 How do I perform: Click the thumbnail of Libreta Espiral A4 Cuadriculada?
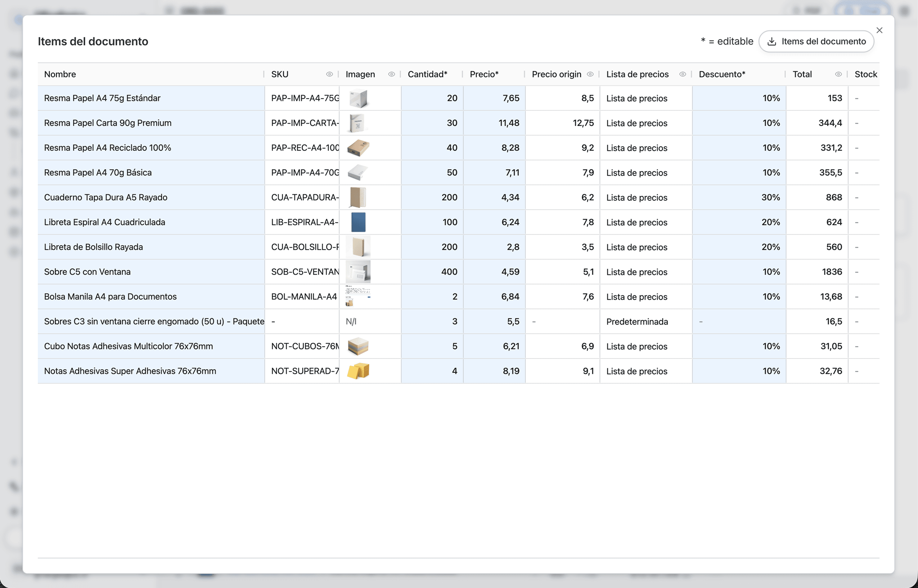click(358, 222)
